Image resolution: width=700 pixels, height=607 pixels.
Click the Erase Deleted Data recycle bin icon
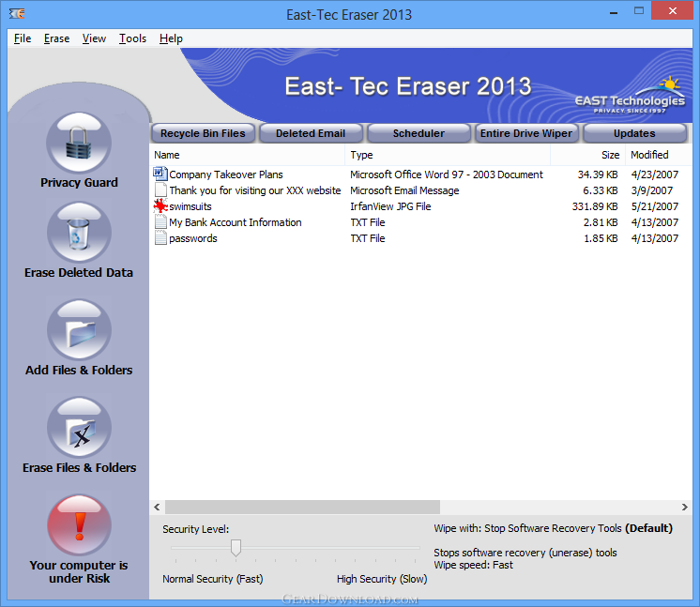pos(79,232)
